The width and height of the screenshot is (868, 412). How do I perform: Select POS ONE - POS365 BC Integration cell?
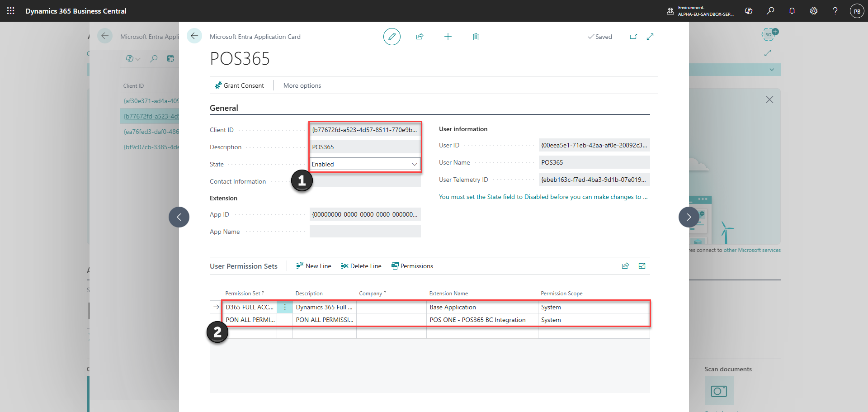(482, 320)
